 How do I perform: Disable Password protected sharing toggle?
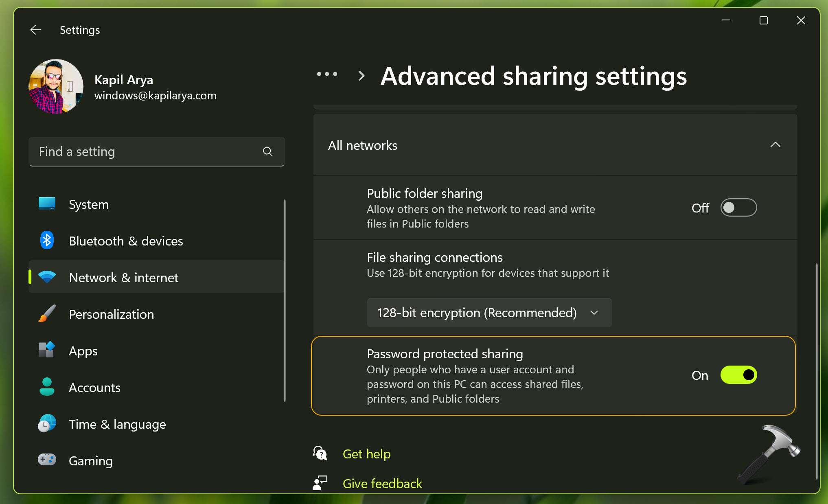pyautogui.click(x=738, y=375)
